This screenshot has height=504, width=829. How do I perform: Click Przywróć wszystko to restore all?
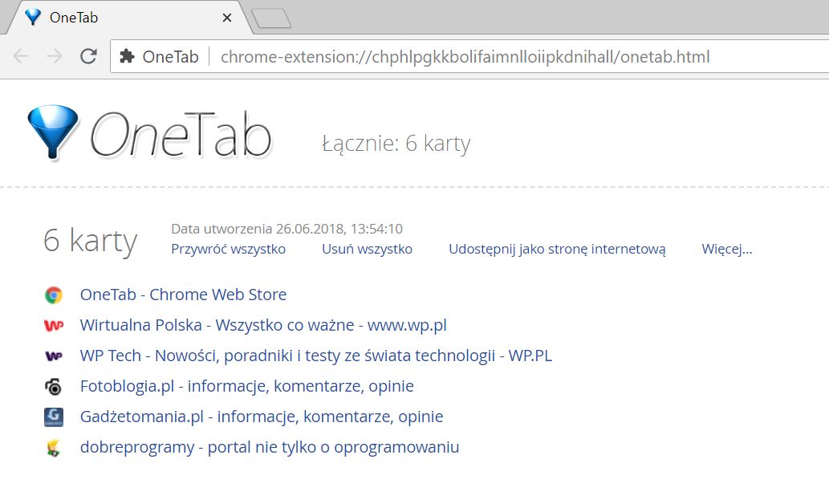(228, 249)
